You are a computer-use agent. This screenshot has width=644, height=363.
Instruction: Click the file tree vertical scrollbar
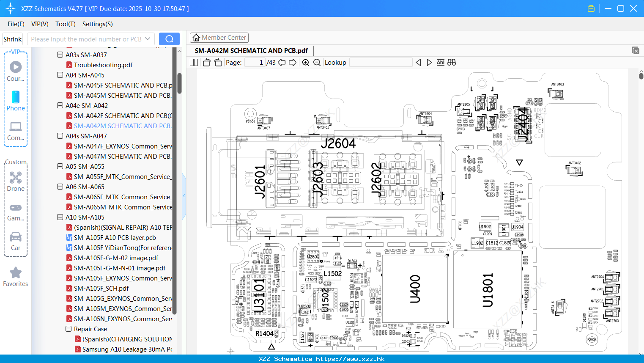point(179,83)
